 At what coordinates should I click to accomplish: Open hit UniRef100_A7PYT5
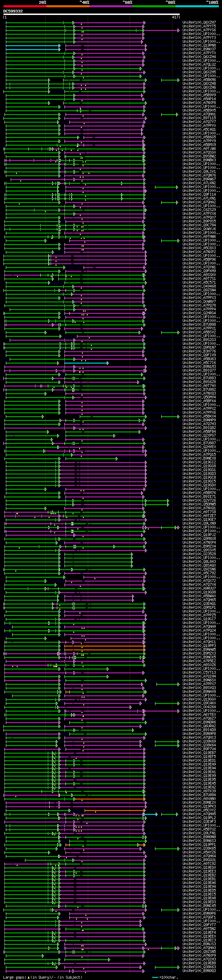(199, 26)
